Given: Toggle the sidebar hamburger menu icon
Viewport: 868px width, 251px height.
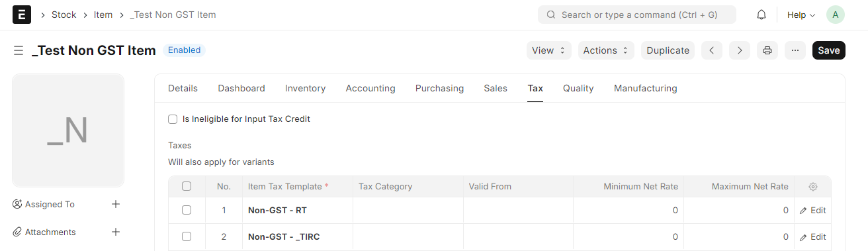Looking at the screenshot, I should click(x=19, y=50).
